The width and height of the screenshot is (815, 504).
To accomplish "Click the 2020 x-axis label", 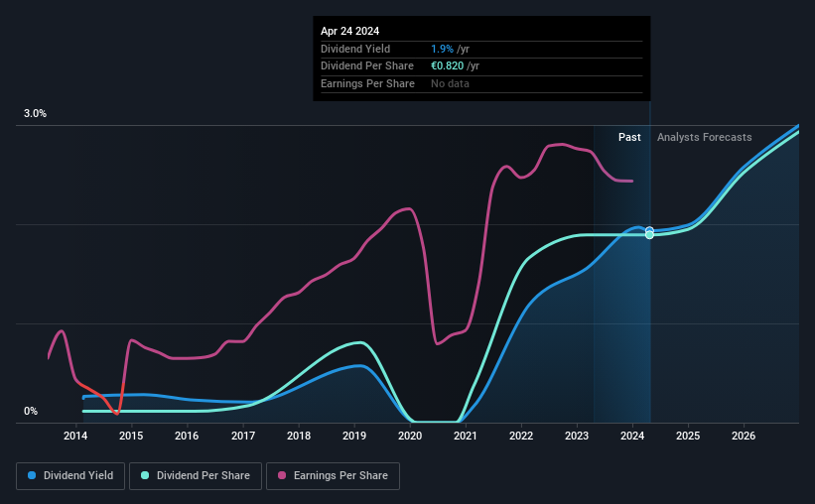I will pos(410,436).
